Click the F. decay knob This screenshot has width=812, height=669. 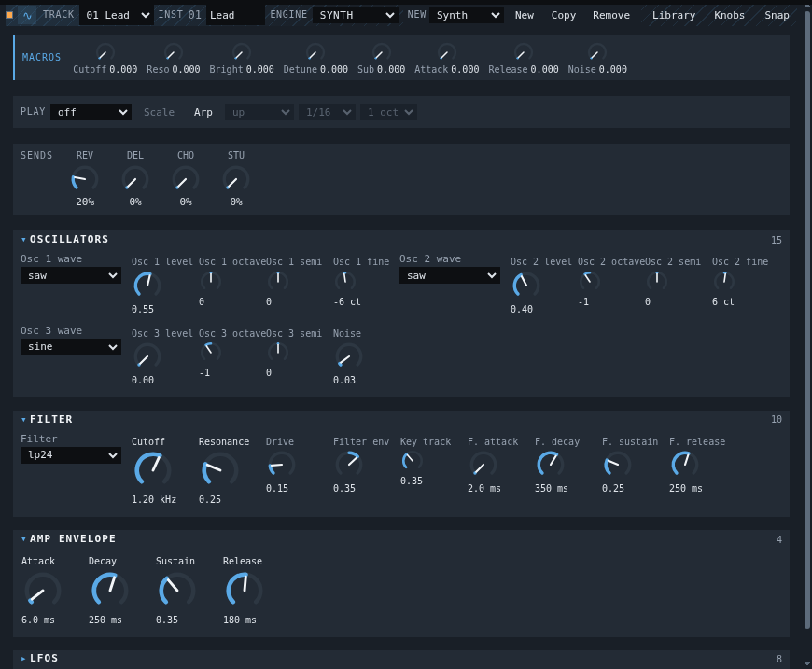point(550,465)
